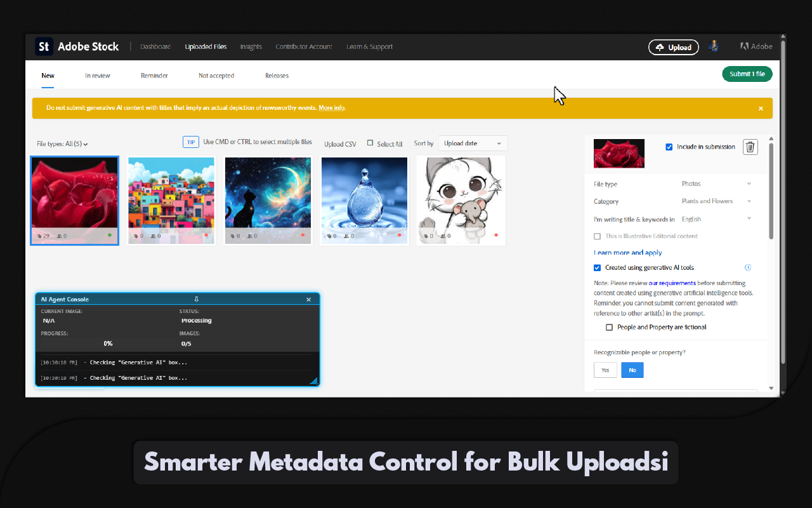Close the AI Agent Console
This screenshot has height=508, width=812.
pos(309,300)
